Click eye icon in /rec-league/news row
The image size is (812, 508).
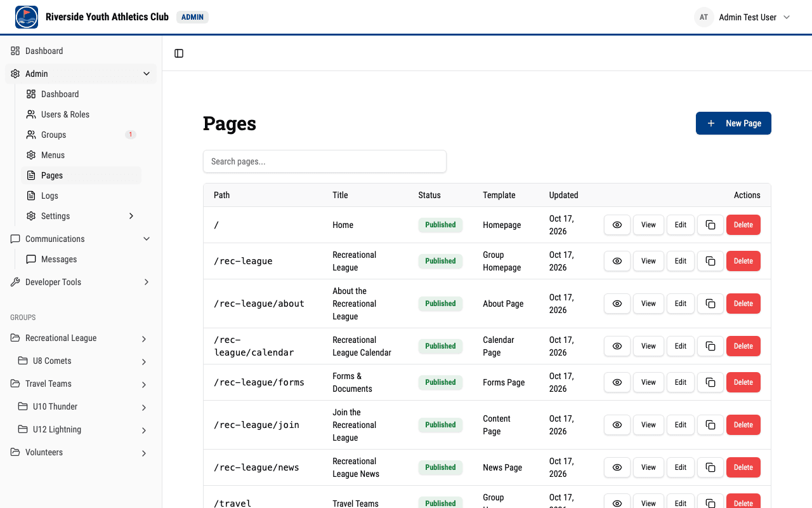point(617,467)
